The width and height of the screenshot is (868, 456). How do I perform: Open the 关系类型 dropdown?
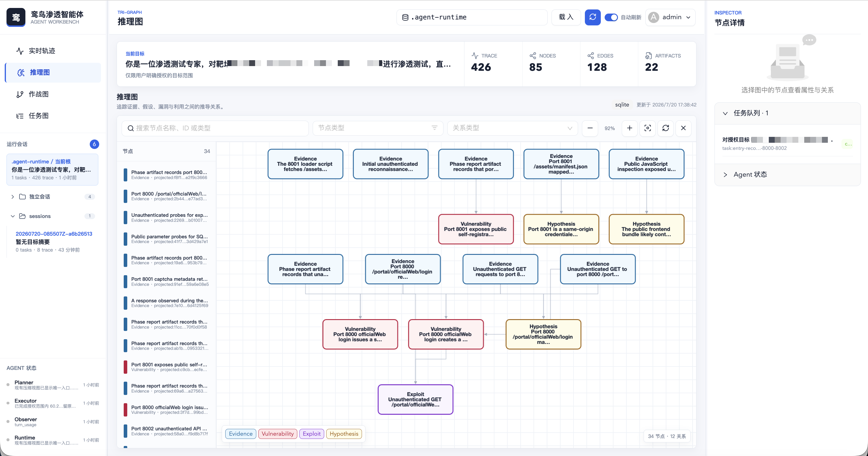pos(512,128)
